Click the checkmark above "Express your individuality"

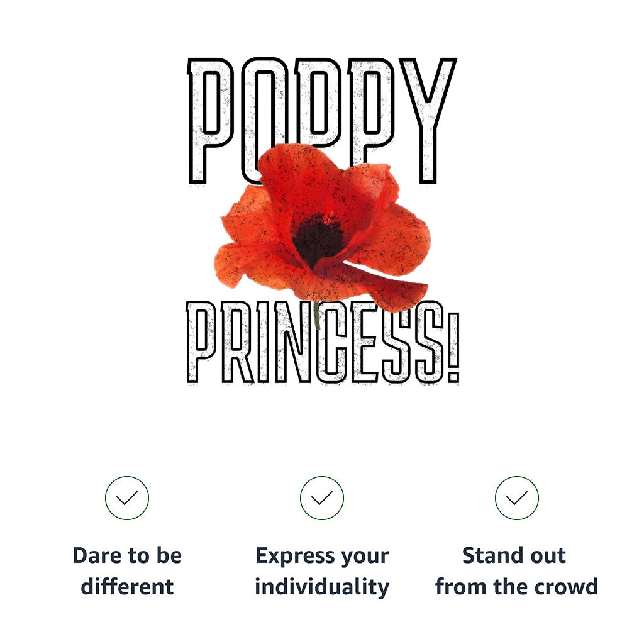pos(322,498)
